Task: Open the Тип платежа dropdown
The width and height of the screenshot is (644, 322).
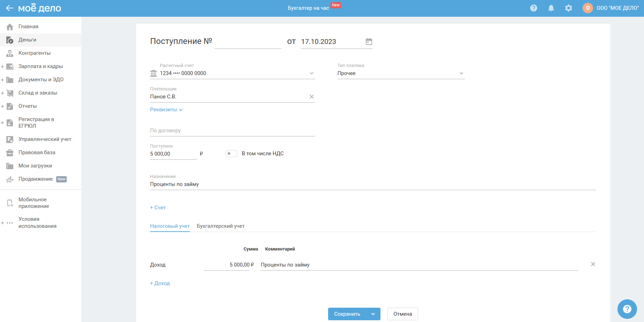Action: pyautogui.click(x=461, y=73)
